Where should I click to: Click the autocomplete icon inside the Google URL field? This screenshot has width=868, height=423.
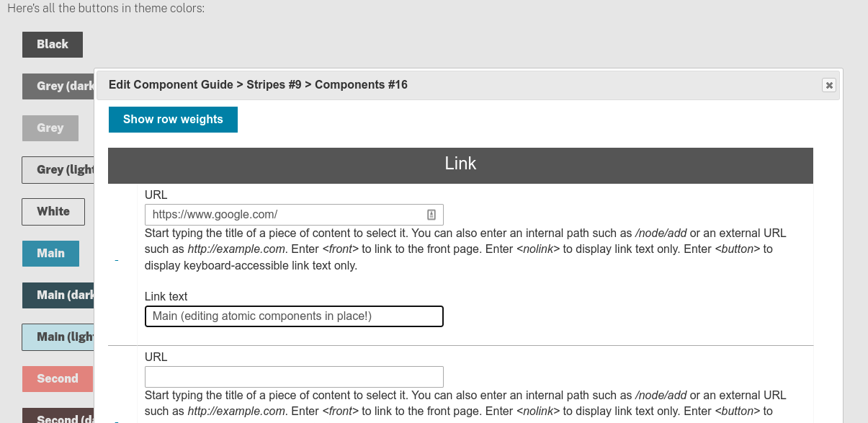click(431, 214)
